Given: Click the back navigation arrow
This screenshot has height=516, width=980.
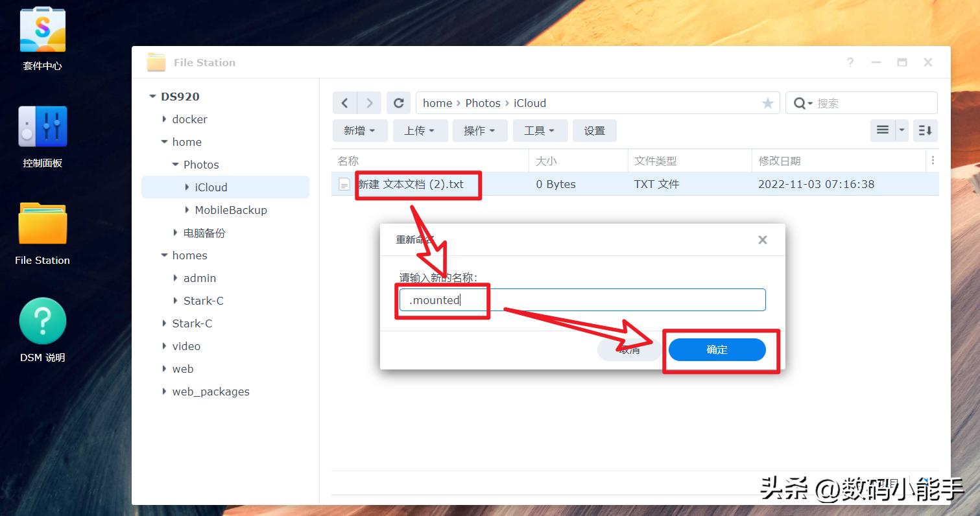Looking at the screenshot, I should click(x=344, y=102).
